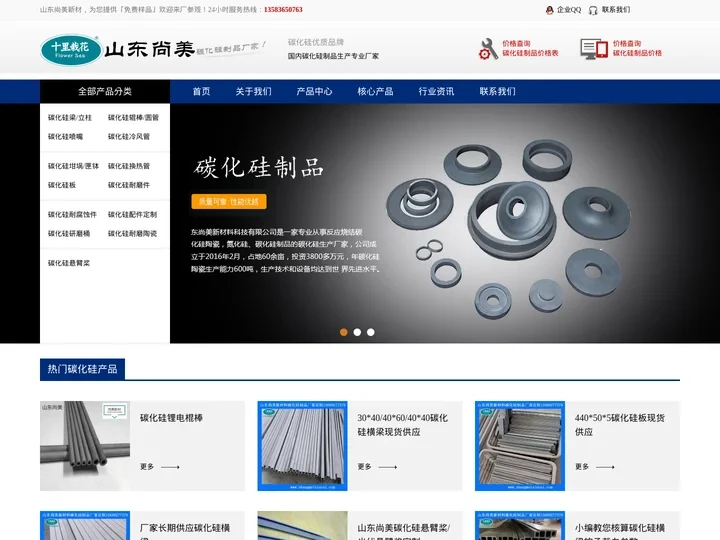Screen dimensions: 720x540
Task: Select category 碳化硅悬臂桨
Action: [69, 263]
